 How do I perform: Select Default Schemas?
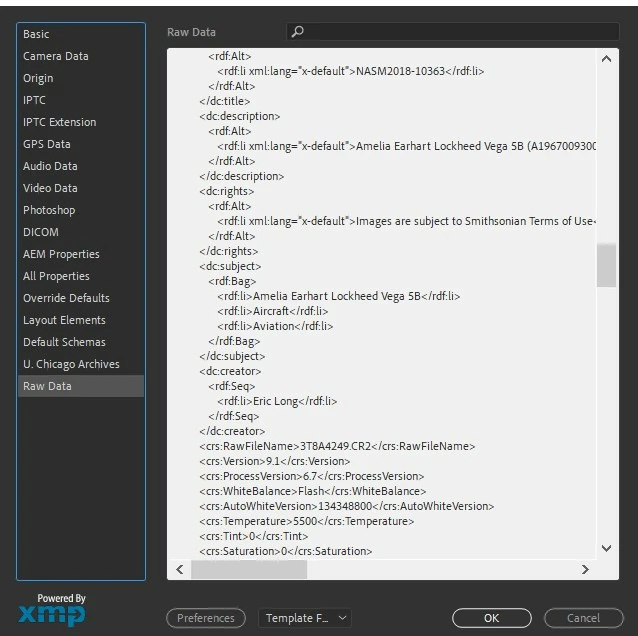click(x=81, y=342)
